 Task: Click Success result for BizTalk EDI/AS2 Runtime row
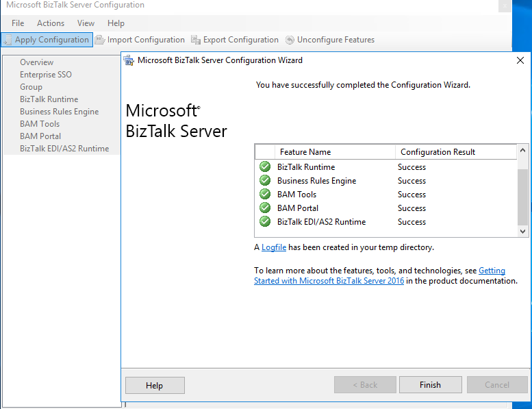[412, 222]
